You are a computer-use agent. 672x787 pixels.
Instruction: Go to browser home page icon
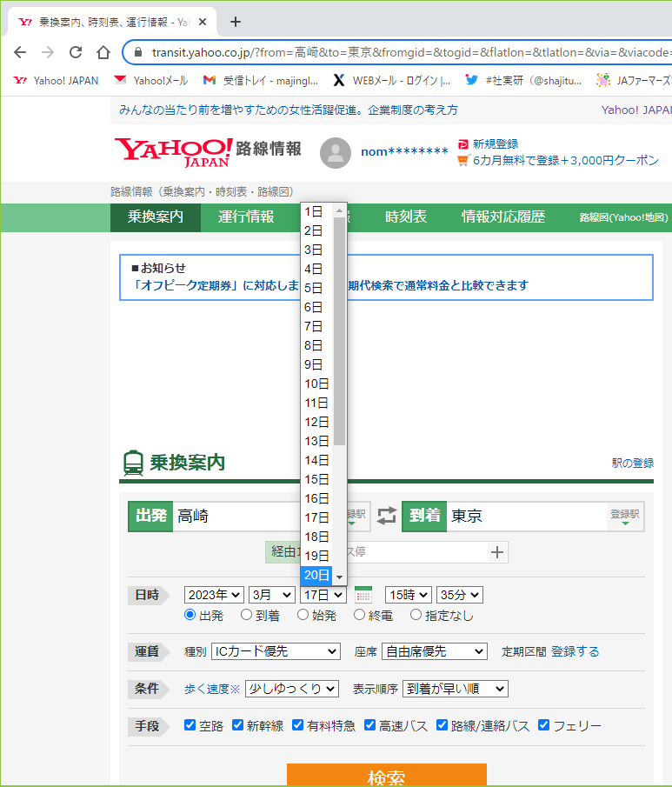[x=103, y=52]
